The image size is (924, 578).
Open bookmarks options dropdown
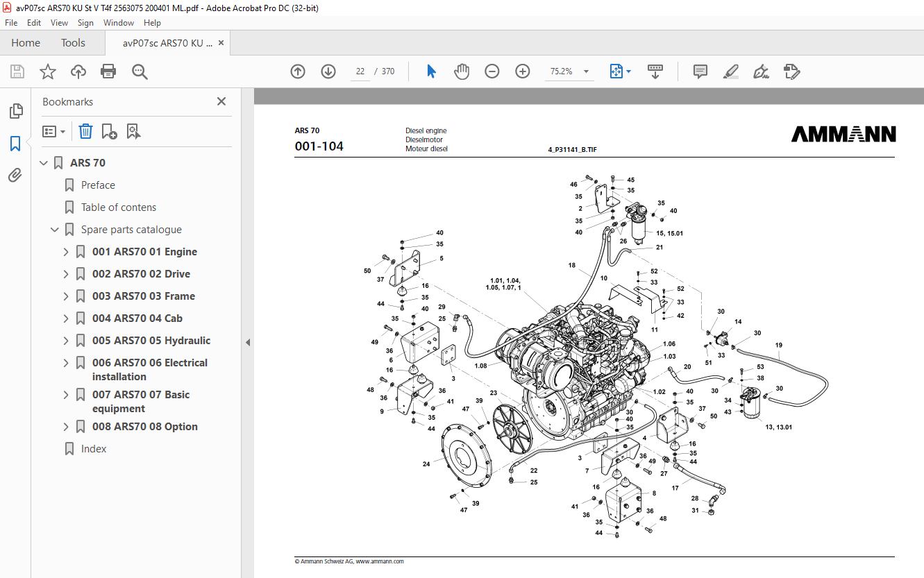click(53, 131)
